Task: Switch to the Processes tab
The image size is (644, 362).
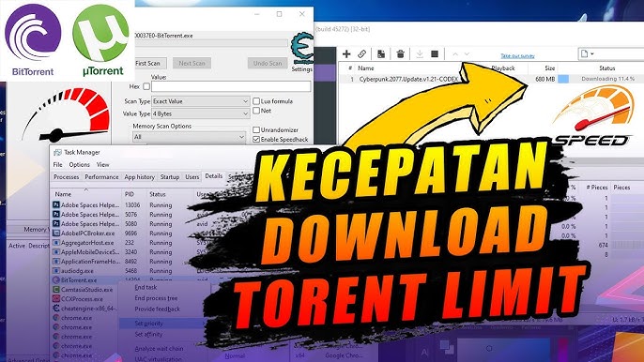Action: pyautogui.click(x=66, y=177)
